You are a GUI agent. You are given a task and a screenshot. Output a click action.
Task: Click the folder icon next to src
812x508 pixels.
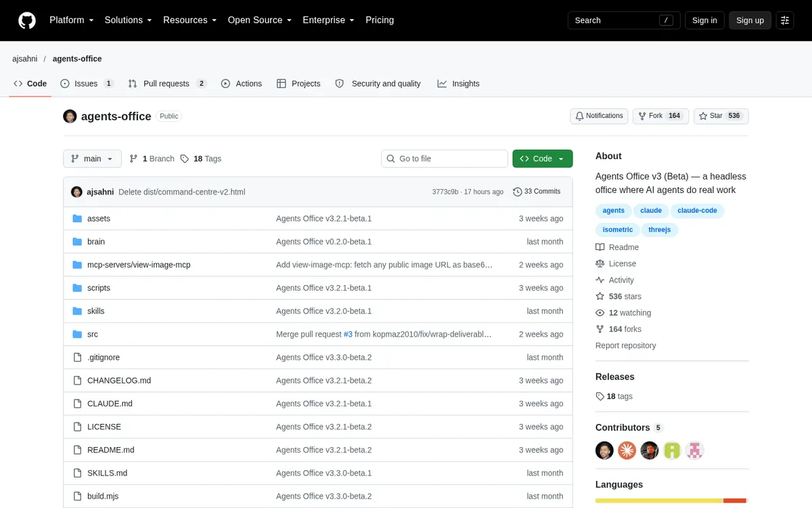pos(76,334)
